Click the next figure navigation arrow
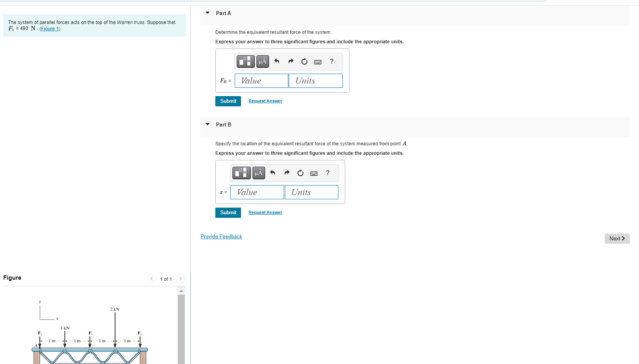This screenshot has height=364, width=639. point(180,279)
